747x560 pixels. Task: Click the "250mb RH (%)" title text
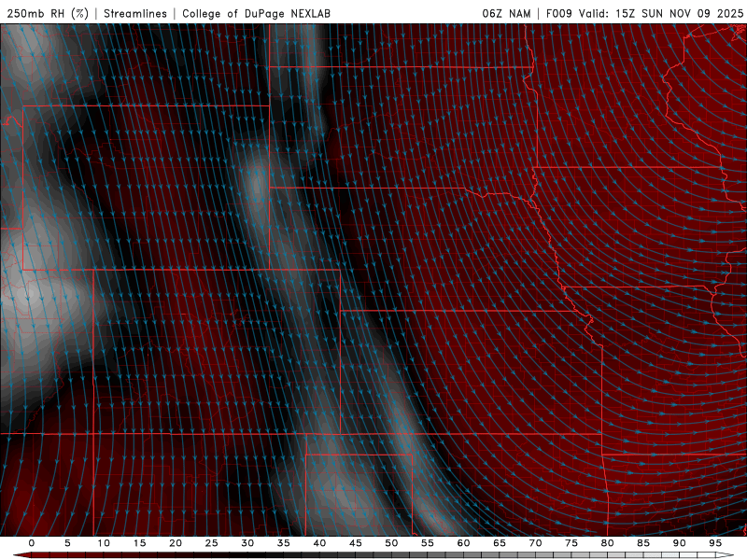(49, 13)
